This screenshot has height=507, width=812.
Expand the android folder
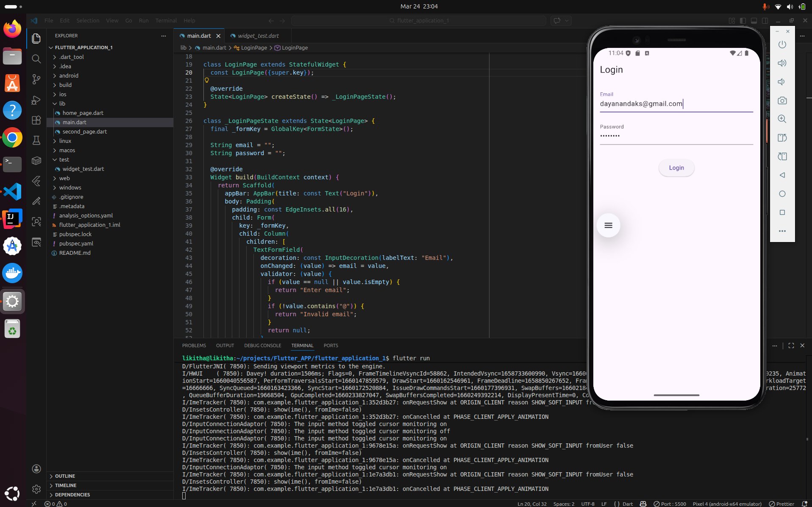click(69, 75)
